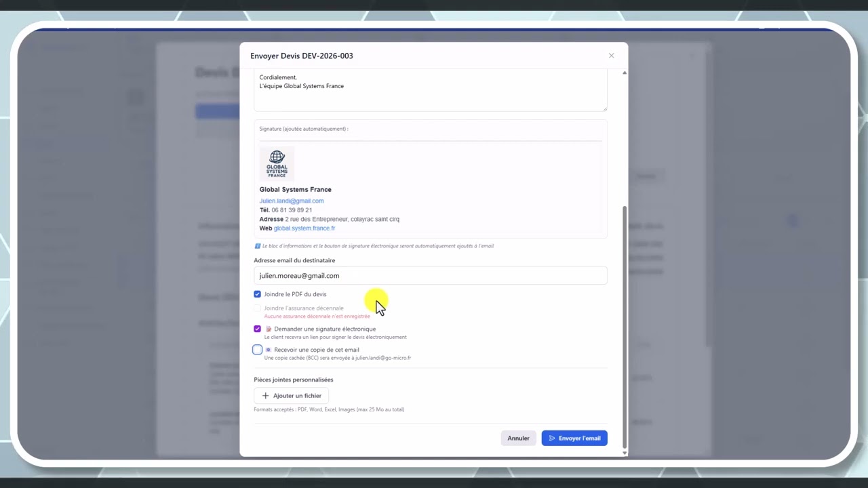The width and height of the screenshot is (868, 488).
Task: Click the dialog scrollbar thumb
Action: (x=625, y=325)
